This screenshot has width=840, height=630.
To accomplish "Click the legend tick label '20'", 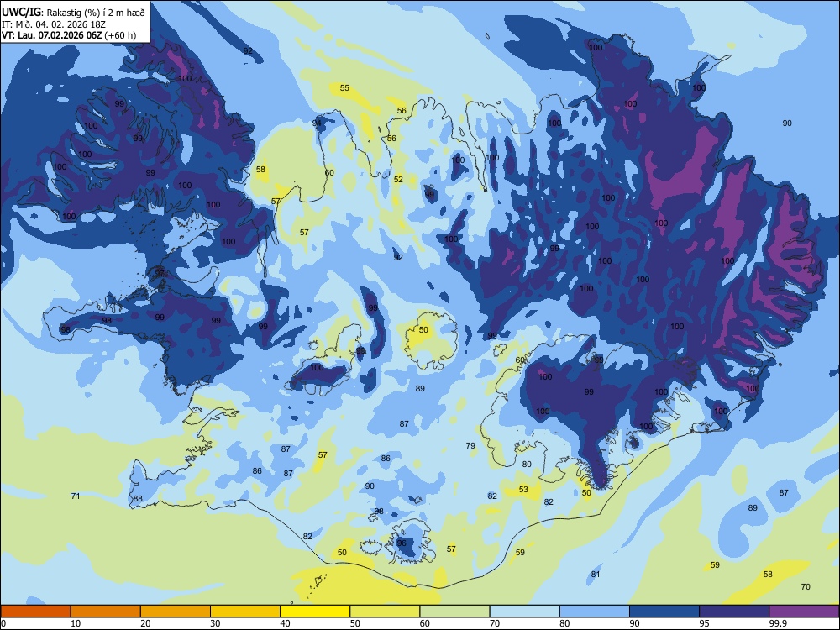I will pos(145,623).
